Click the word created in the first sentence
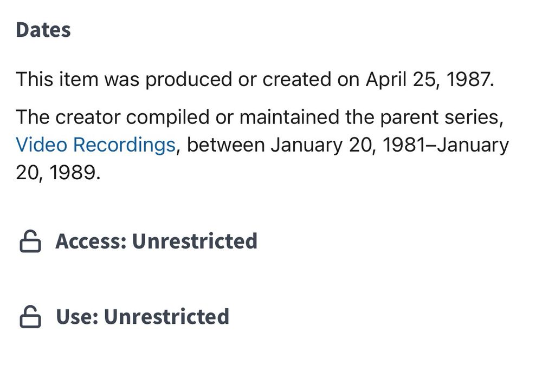 coord(296,80)
